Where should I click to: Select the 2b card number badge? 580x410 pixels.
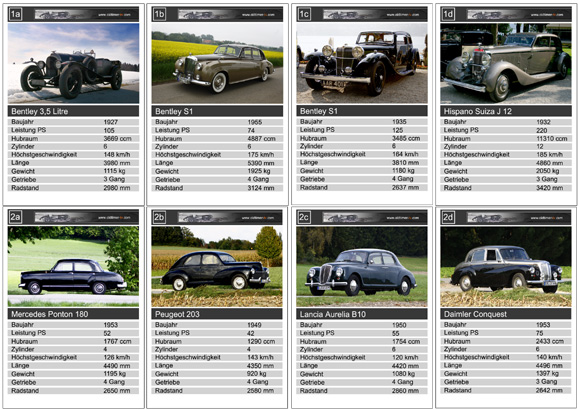[159, 217]
